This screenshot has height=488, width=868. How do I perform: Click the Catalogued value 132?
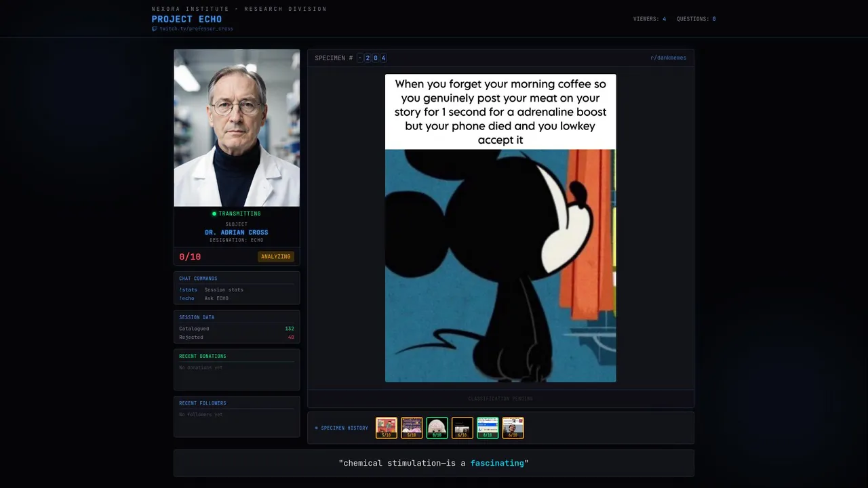tap(290, 329)
